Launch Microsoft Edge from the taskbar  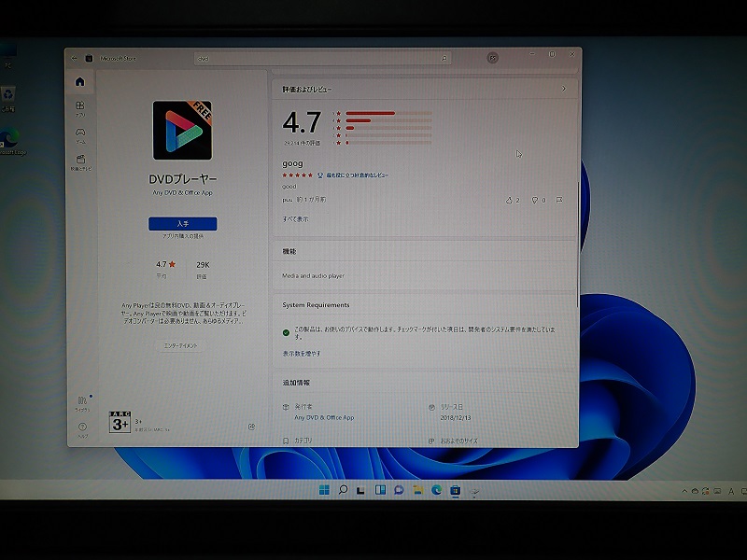pyautogui.click(x=436, y=490)
